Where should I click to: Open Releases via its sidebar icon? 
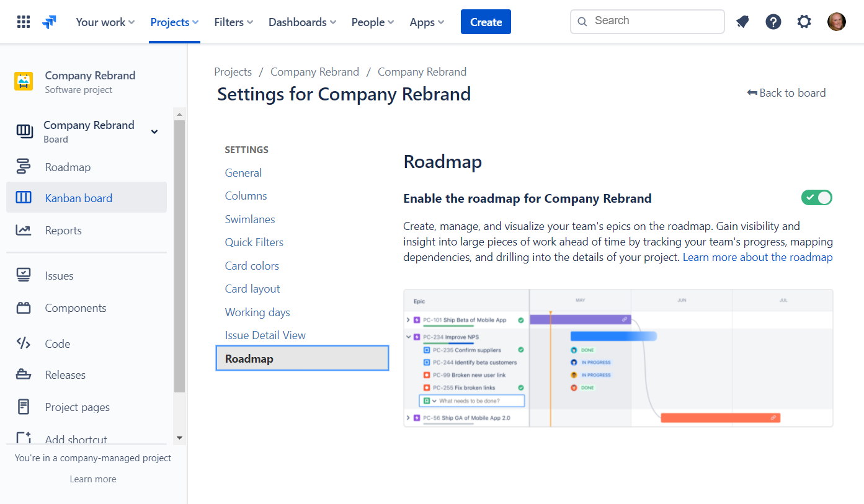(x=24, y=374)
